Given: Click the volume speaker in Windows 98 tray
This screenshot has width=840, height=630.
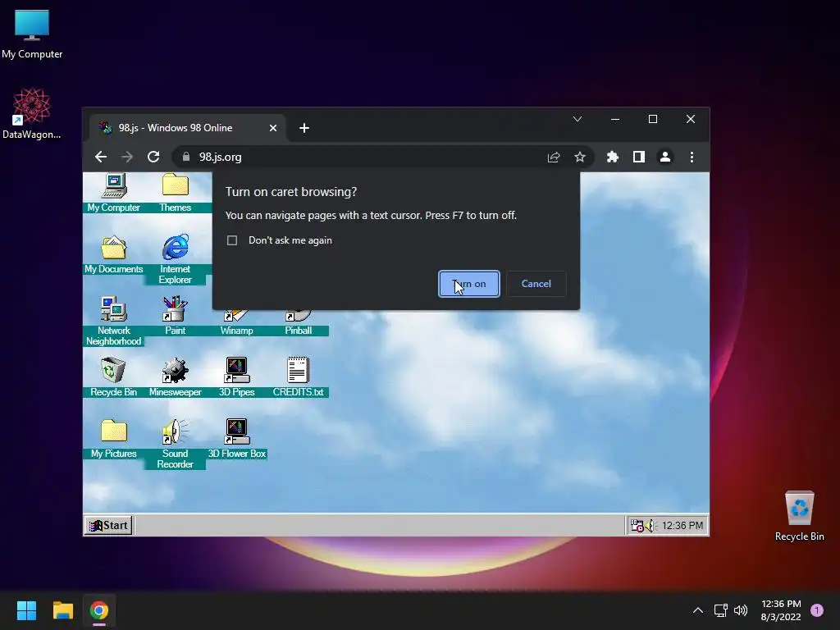Looking at the screenshot, I should pos(650,526).
